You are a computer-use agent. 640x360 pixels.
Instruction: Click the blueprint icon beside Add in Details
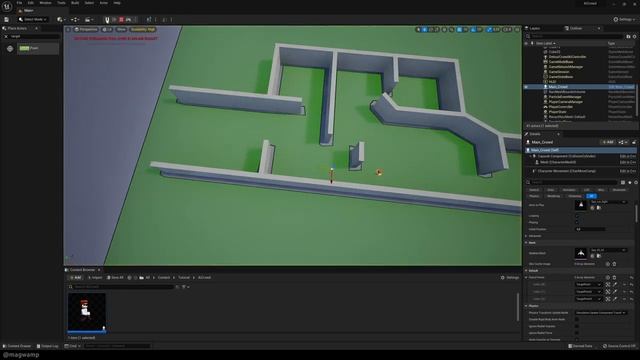pyautogui.click(x=622, y=142)
